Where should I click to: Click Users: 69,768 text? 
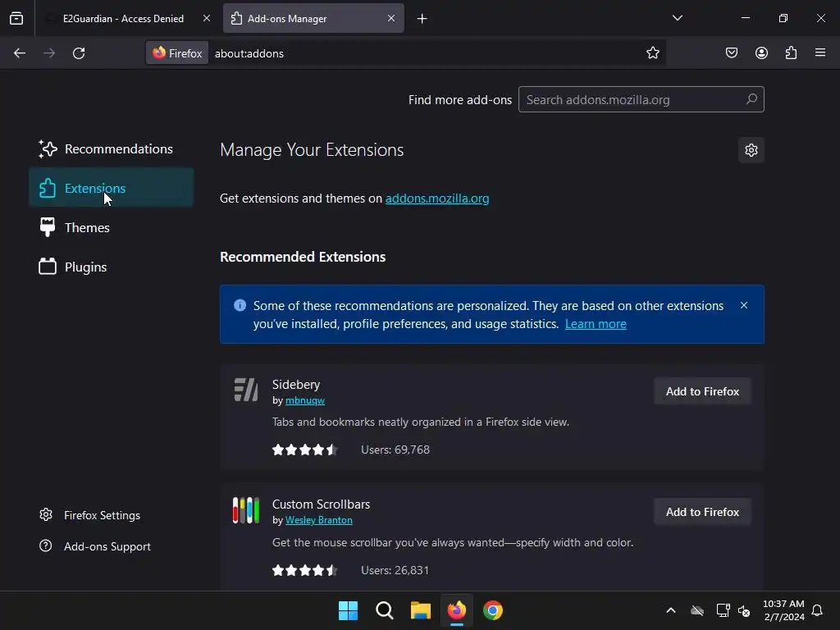tap(395, 450)
